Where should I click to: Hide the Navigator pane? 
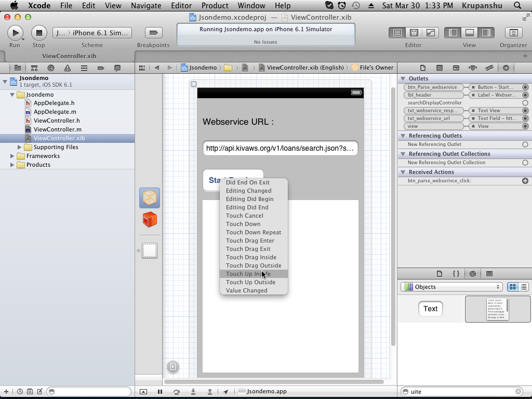point(453,33)
